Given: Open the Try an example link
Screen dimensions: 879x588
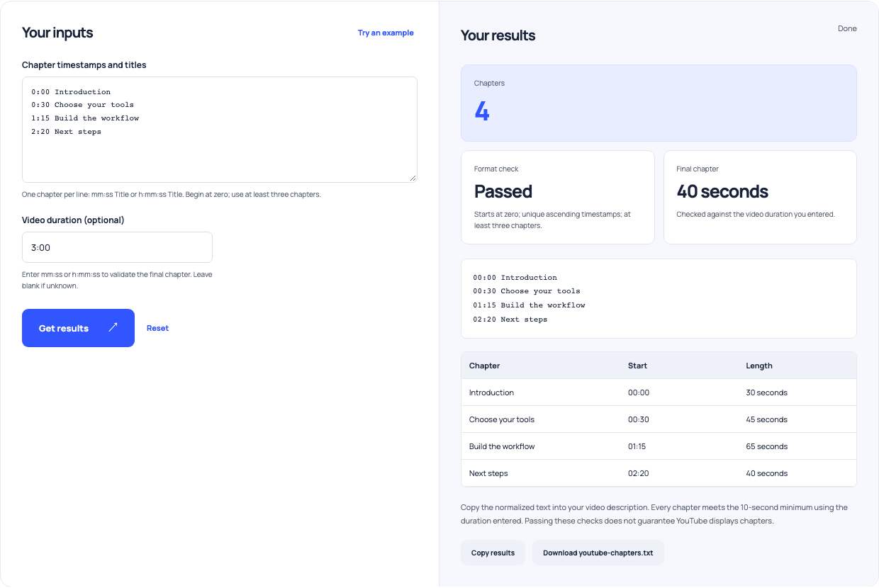Looking at the screenshot, I should tap(386, 33).
